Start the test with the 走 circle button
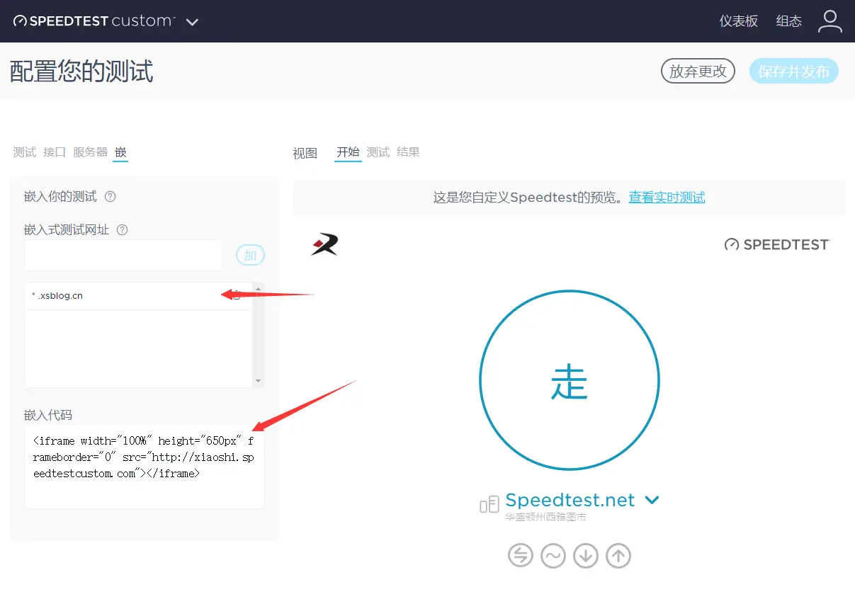The height and width of the screenshot is (616, 855). tap(570, 381)
